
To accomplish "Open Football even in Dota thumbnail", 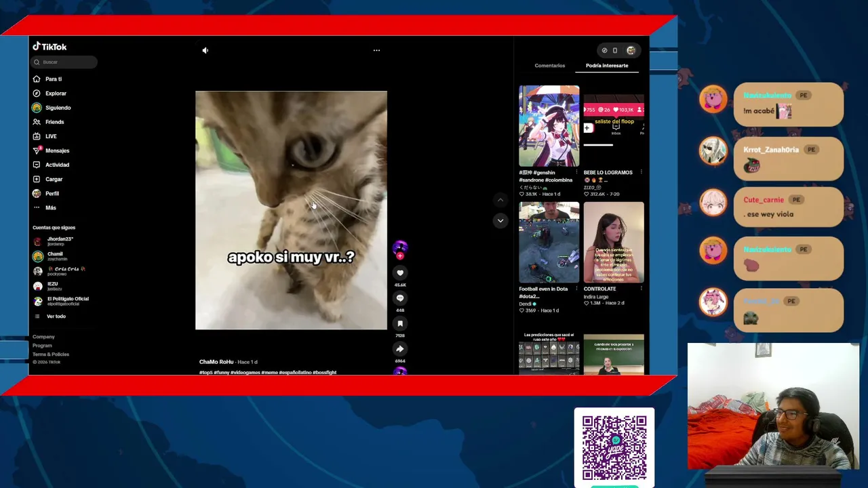I will 549,243.
